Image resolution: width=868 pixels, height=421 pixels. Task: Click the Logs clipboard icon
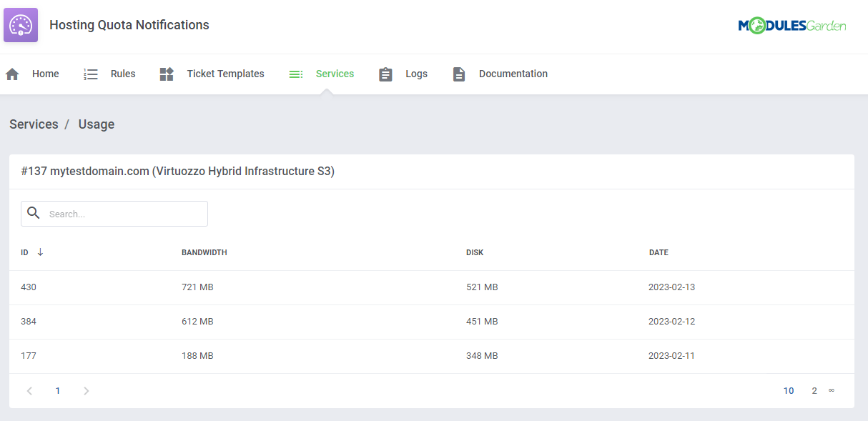(385, 74)
